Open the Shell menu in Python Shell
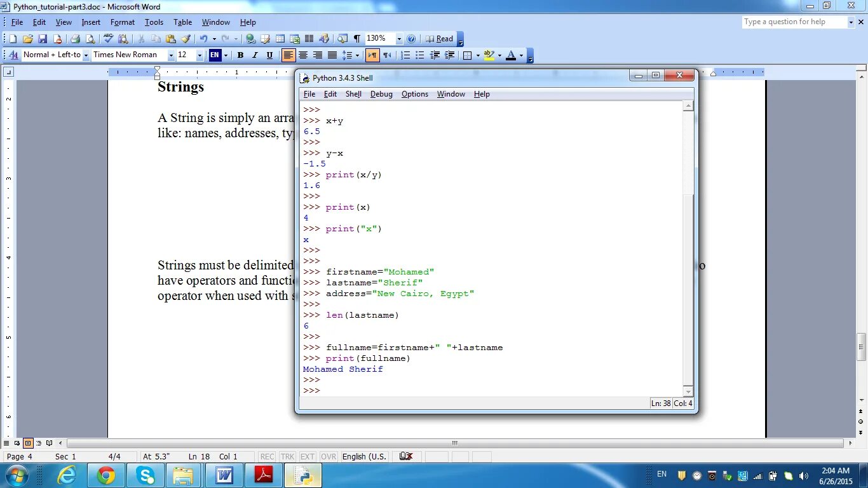The height and width of the screenshot is (488, 868). [353, 94]
